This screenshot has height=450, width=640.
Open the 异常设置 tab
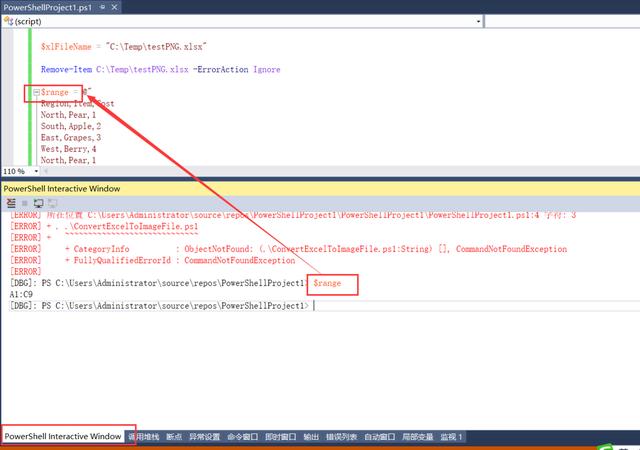pyautogui.click(x=204, y=437)
